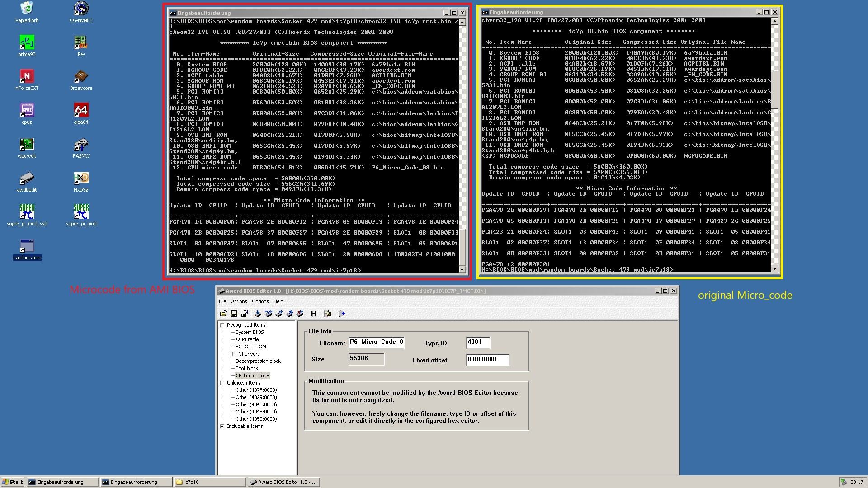Click the Save As toolbar icon

244,314
